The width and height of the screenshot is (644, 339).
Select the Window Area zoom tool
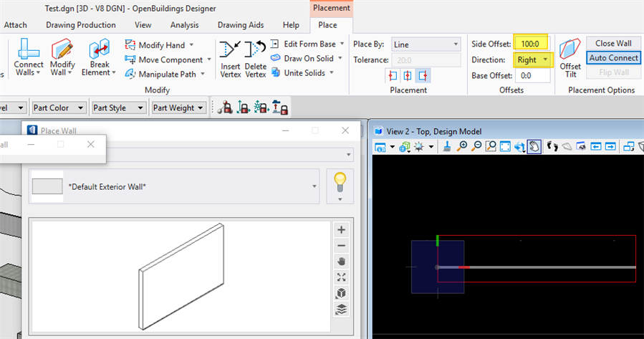491,146
